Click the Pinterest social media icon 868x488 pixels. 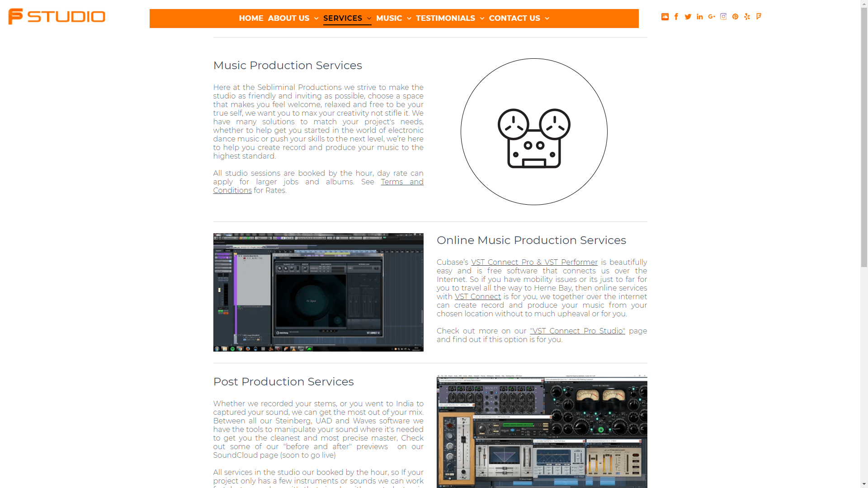pyautogui.click(x=735, y=17)
